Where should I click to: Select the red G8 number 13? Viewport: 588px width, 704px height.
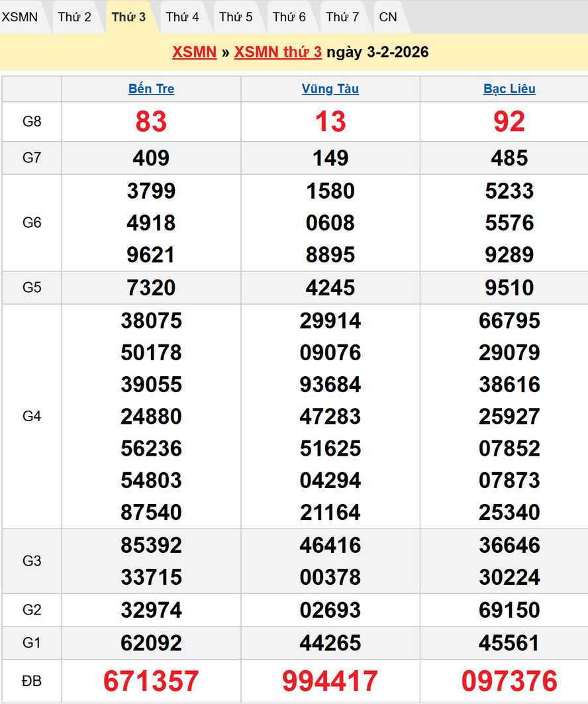330,122
